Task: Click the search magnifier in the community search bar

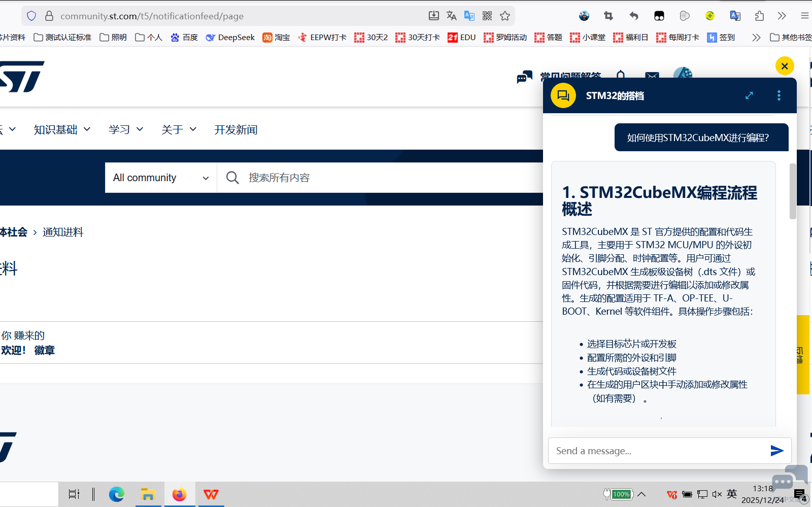Action: coord(232,177)
